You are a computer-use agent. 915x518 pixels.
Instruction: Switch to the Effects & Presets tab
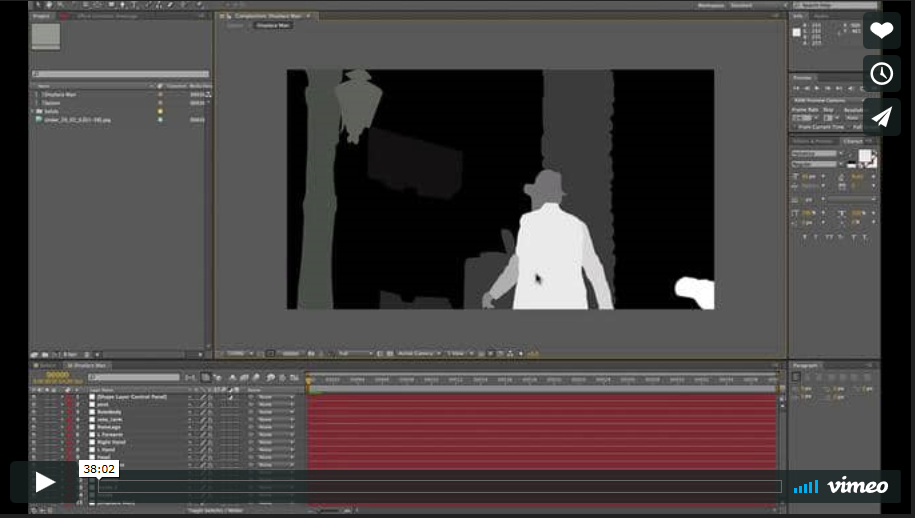click(813, 141)
